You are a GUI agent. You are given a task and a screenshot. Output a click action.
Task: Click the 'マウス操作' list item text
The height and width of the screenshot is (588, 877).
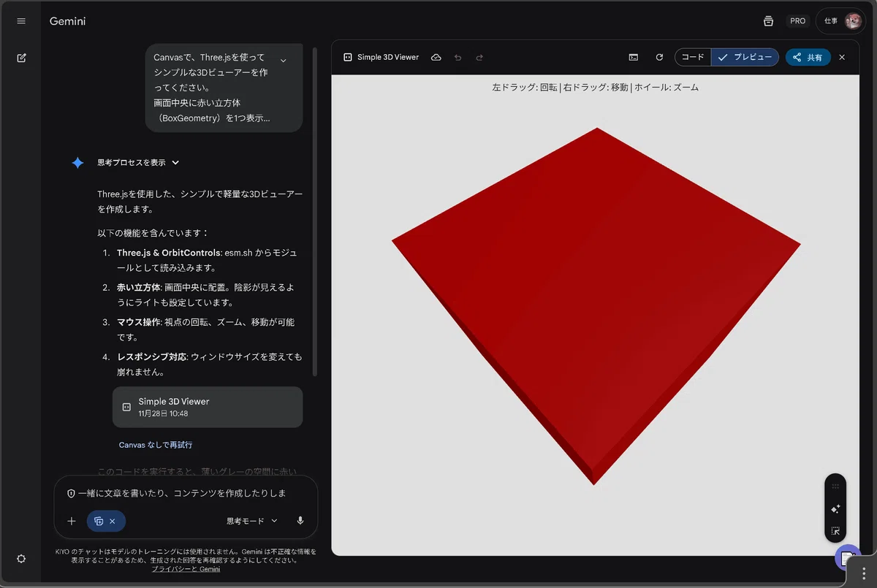pyautogui.click(x=205, y=329)
